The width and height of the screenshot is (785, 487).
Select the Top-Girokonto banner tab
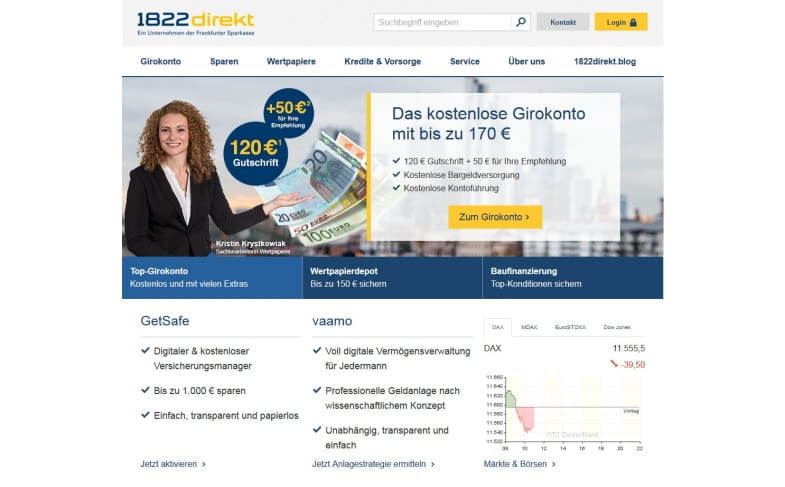tap(212, 278)
